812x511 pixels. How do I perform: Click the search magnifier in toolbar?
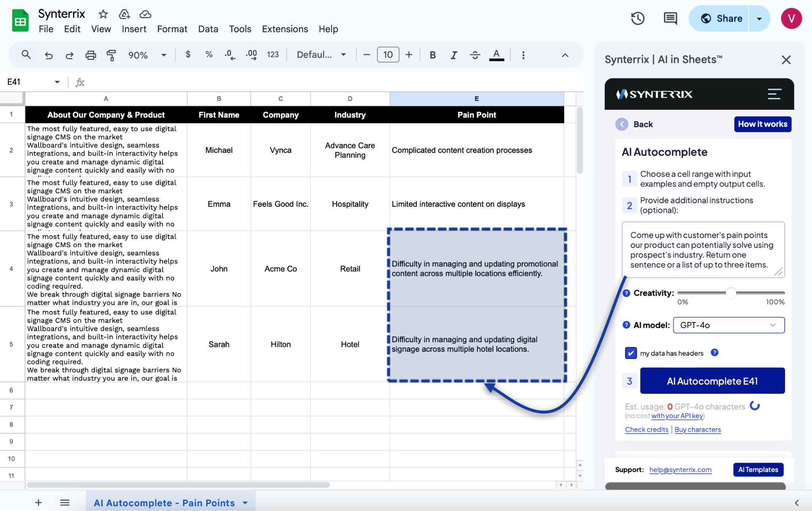26,55
